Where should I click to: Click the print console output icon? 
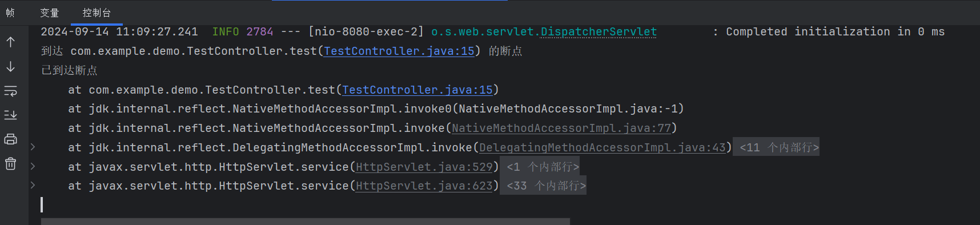(10, 139)
